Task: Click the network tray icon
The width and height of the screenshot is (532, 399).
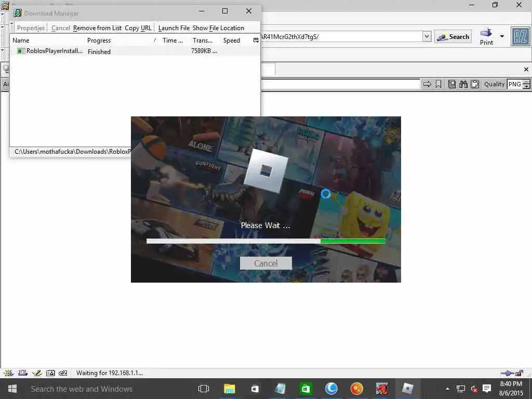Action: coord(460,389)
